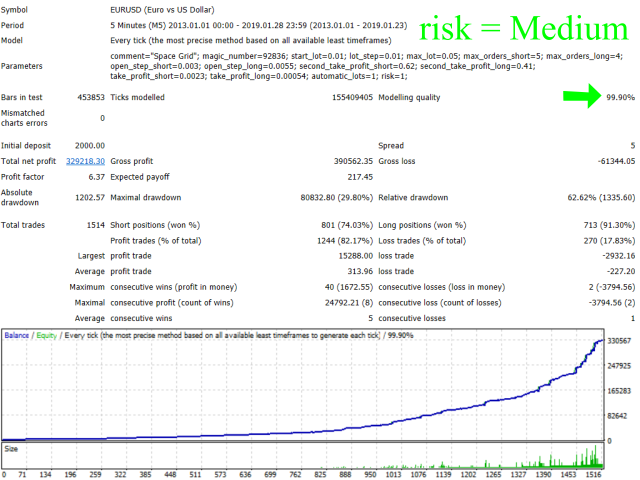Click the 1516 trade marker on x-axis
The image size is (640, 480).
596,474
